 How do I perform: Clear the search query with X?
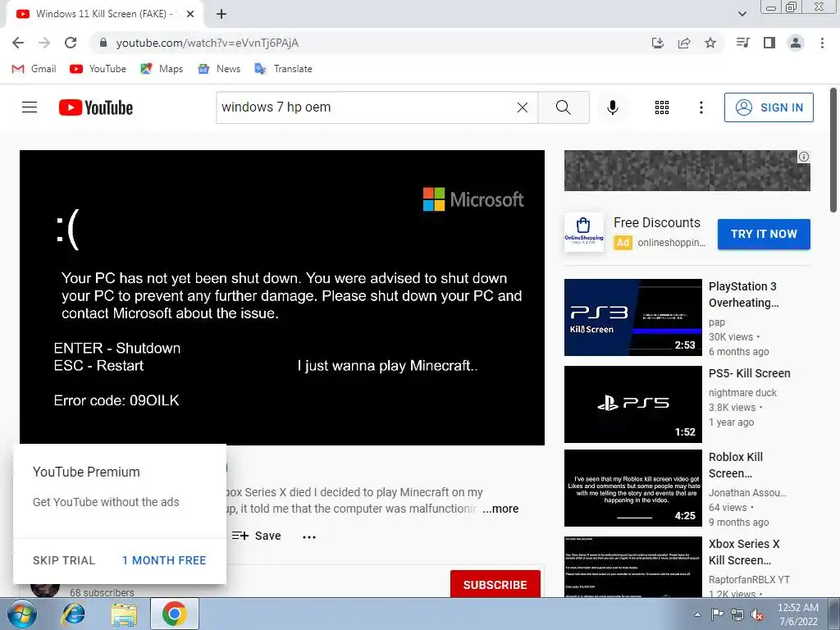pos(523,107)
